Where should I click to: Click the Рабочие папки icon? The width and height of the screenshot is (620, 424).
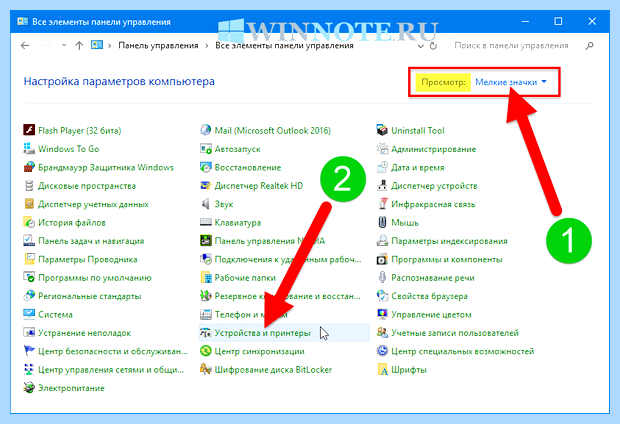[x=206, y=278]
